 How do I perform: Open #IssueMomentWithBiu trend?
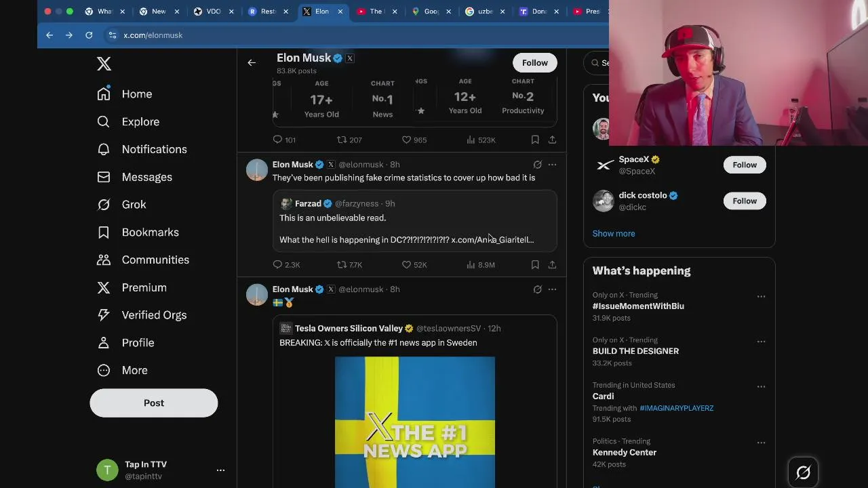(638, 306)
